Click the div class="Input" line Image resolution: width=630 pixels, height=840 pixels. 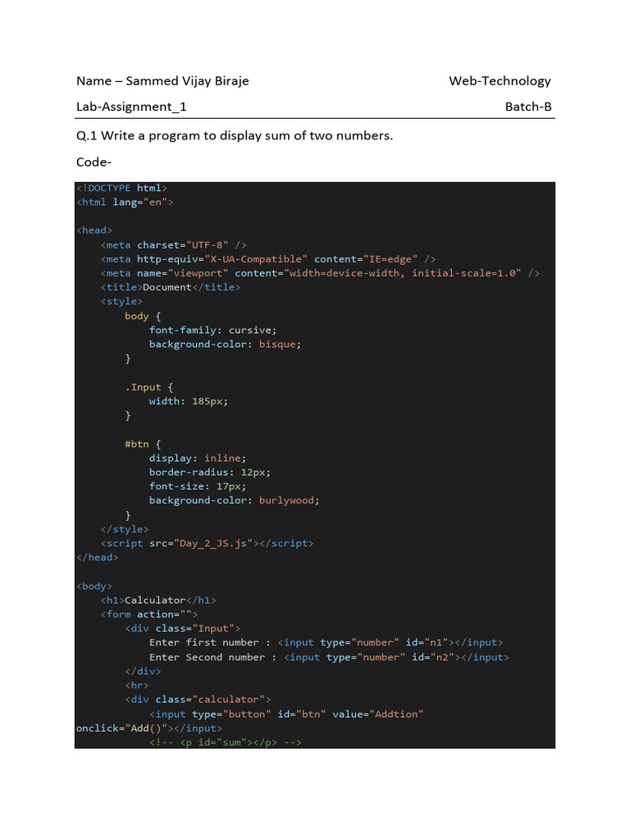[183, 628]
